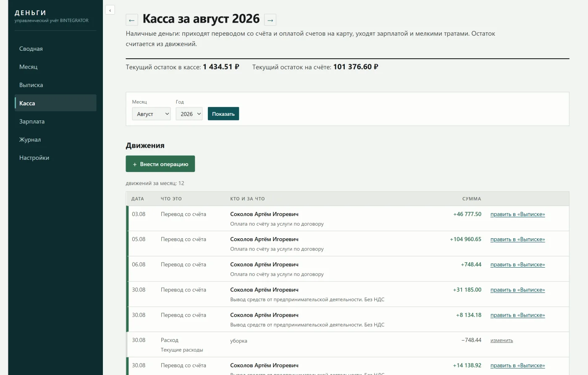Click «править в Выписке» for +8 134.18 row
The image size is (588, 375).
(x=517, y=315)
